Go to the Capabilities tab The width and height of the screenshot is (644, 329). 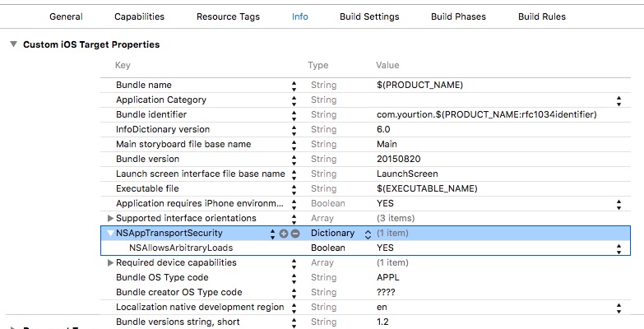click(x=139, y=16)
